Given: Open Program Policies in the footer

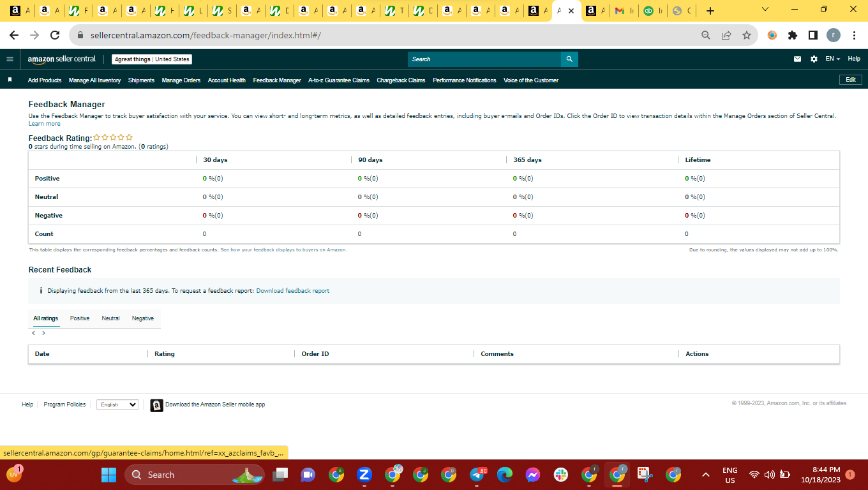Looking at the screenshot, I should tap(64, 405).
